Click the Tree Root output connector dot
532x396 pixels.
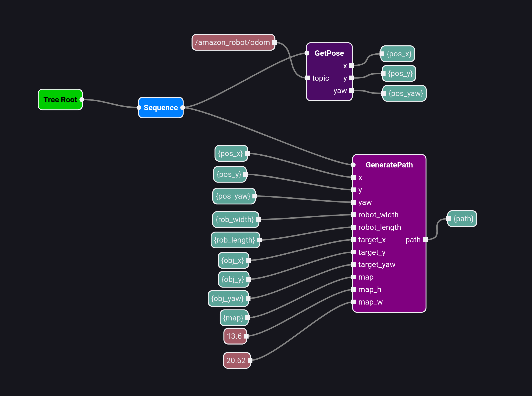(x=82, y=99)
